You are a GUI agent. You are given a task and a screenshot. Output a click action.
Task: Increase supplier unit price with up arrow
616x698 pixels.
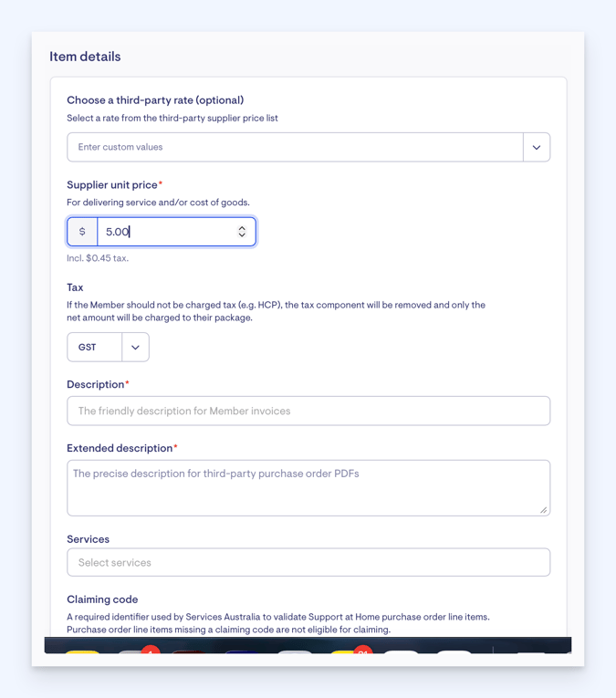242,228
